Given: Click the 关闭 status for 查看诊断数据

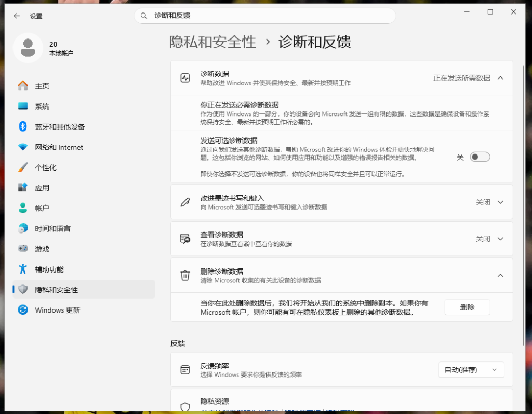Looking at the screenshot, I should [x=483, y=239].
